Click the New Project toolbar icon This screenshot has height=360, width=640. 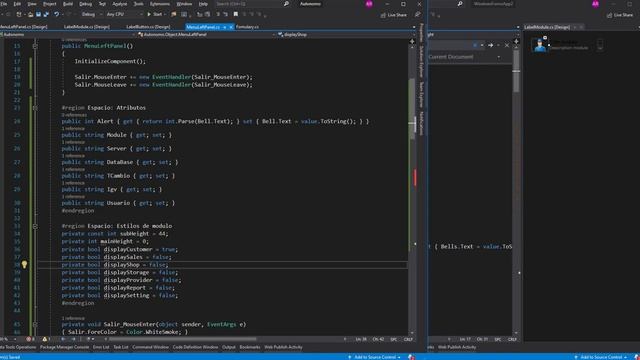click(x=19, y=14)
